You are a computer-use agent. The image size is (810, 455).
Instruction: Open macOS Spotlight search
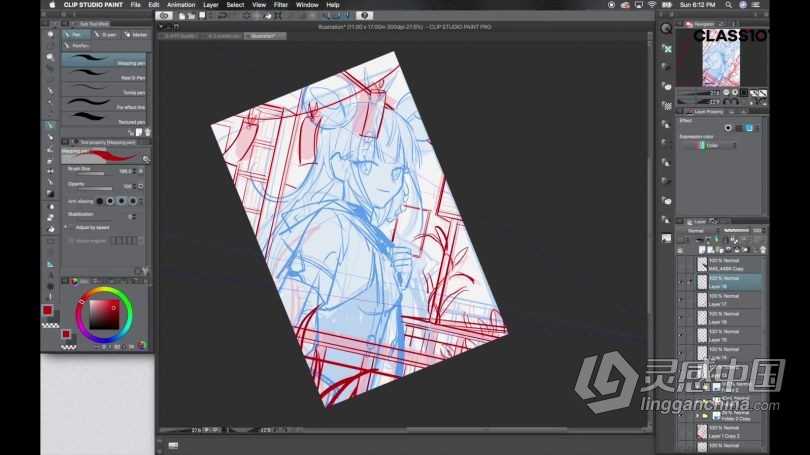pyautogui.click(x=728, y=5)
